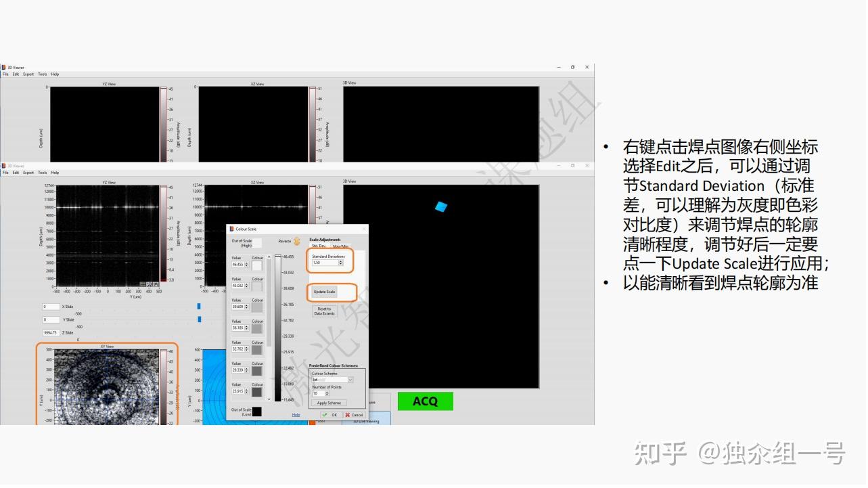The image size is (868, 488).
Task: Open the Export menu in the menu bar
Action: coord(28,74)
